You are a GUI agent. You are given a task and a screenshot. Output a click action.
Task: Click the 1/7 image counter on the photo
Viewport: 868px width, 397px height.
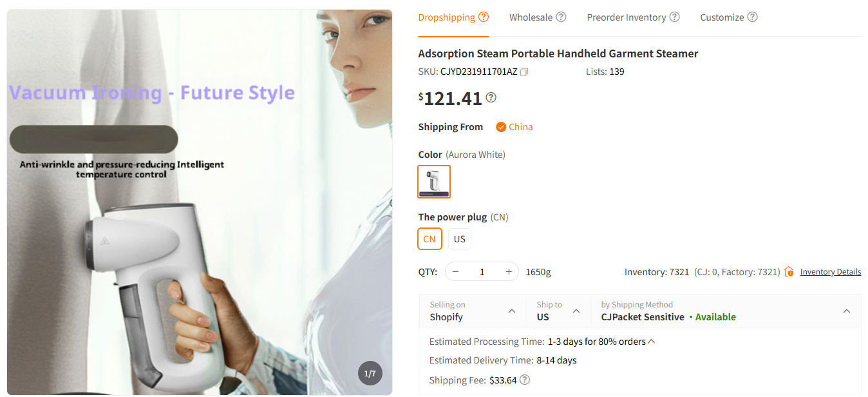(x=370, y=373)
